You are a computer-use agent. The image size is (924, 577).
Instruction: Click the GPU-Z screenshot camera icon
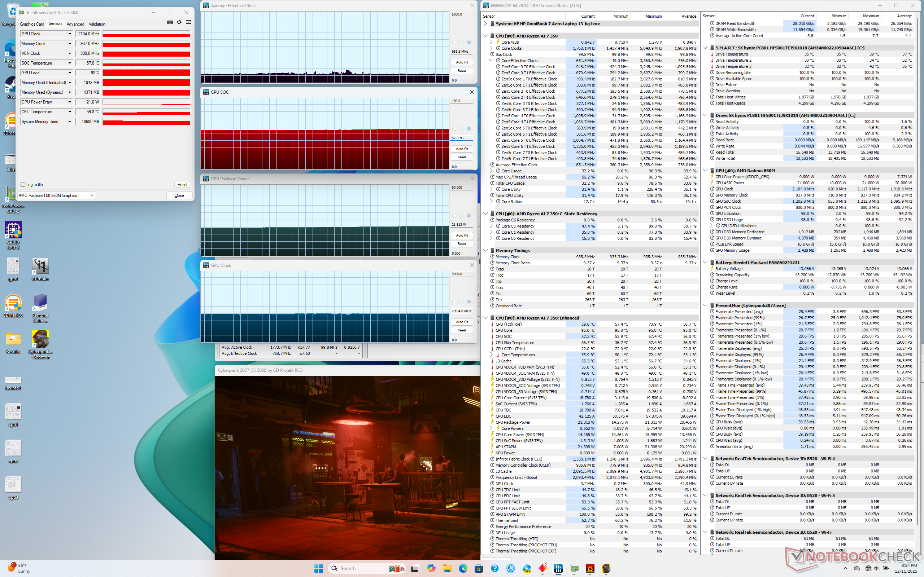[170, 22]
